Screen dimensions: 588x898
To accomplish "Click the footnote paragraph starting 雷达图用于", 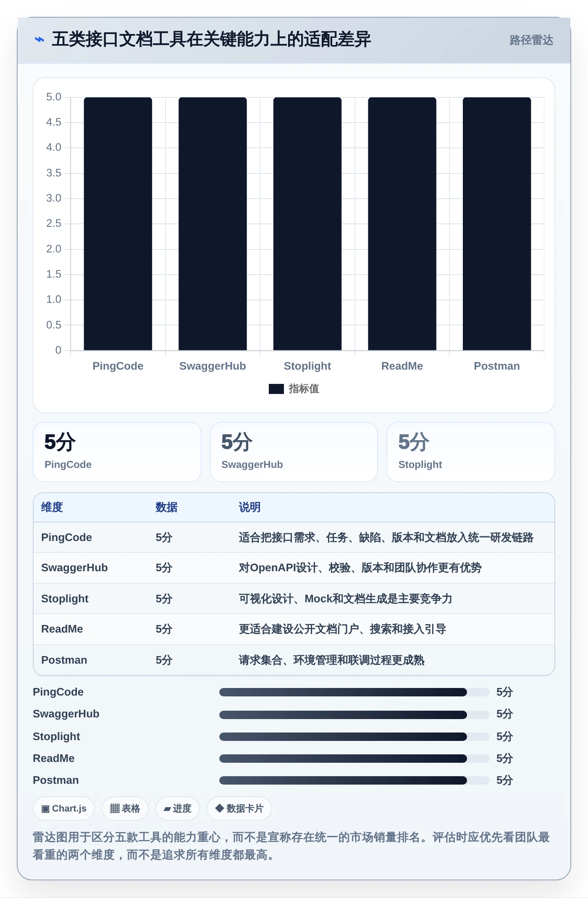I will pyautogui.click(x=291, y=846).
